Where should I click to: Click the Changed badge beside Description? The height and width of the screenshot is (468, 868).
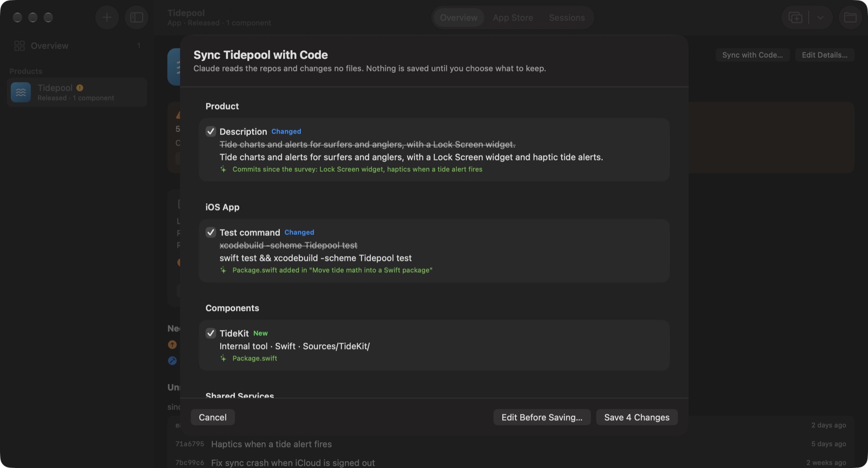pyautogui.click(x=286, y=132)
